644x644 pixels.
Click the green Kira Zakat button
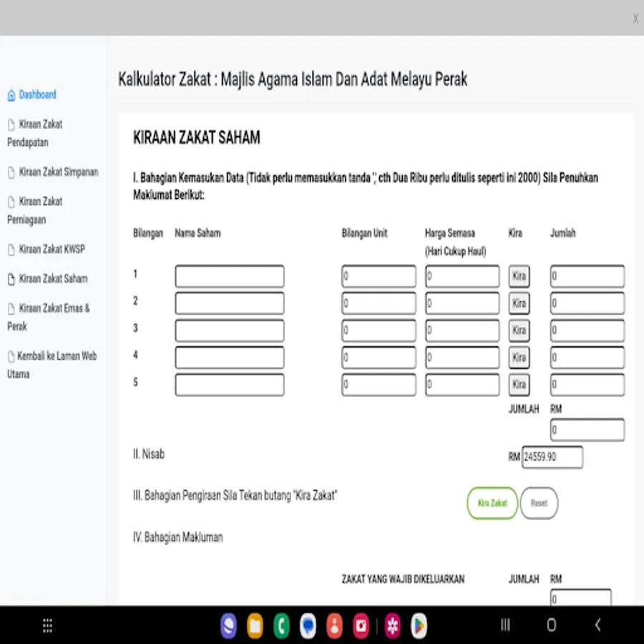492,503
